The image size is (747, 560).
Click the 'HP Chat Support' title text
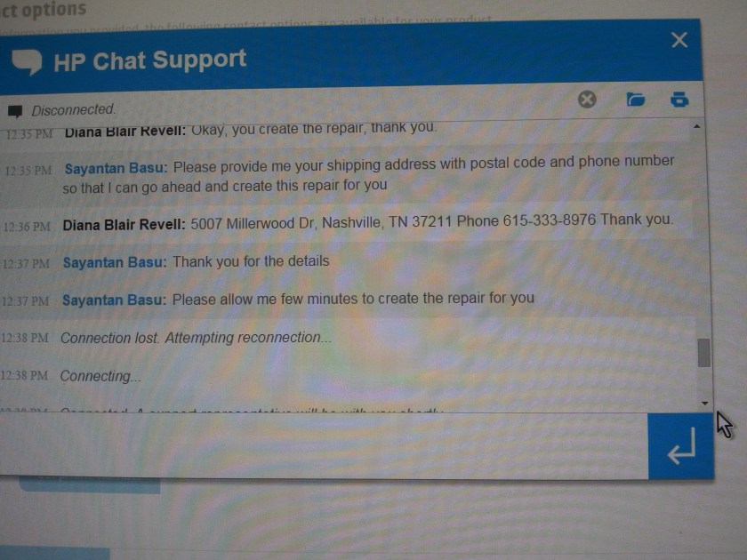tap(150, 60)
